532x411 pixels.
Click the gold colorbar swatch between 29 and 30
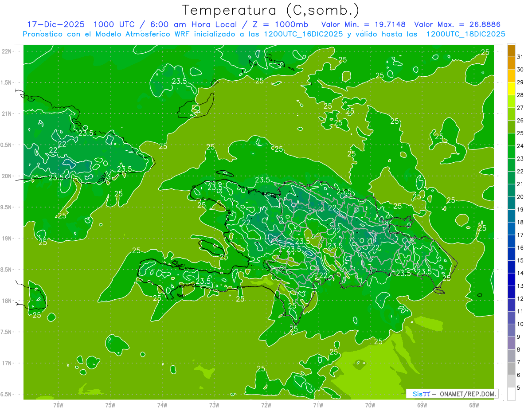click(x=511, y=76)
